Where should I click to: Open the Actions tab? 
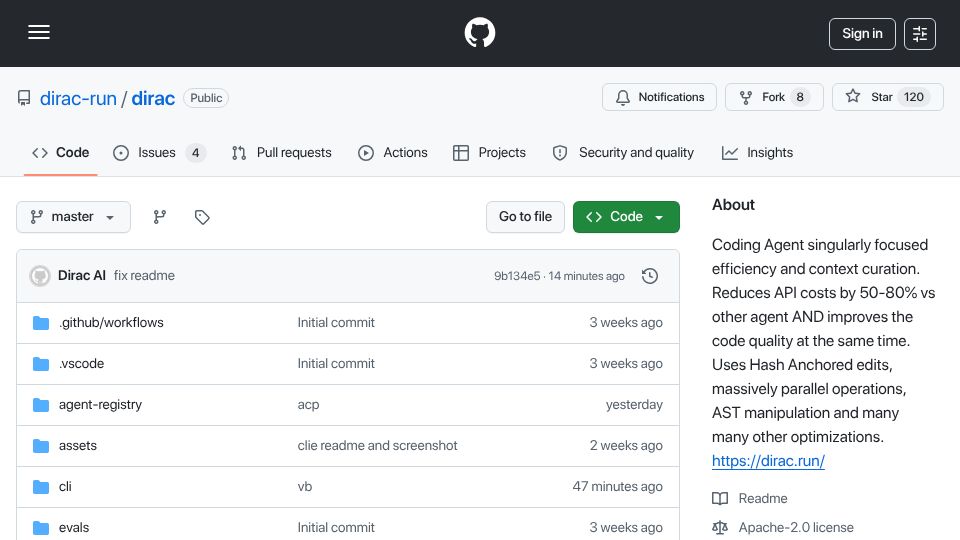point(392,152)
